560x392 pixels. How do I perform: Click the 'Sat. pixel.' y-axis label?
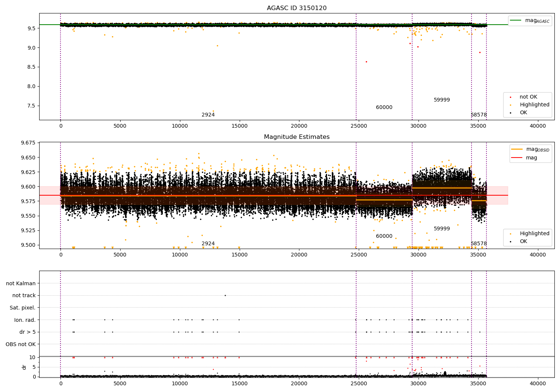[x=22, y=308]
